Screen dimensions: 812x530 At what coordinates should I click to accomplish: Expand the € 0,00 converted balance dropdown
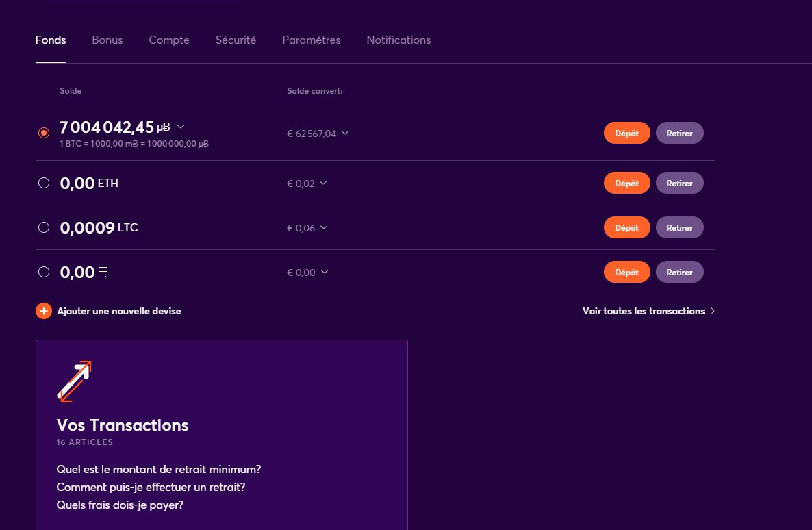point(324,272)
